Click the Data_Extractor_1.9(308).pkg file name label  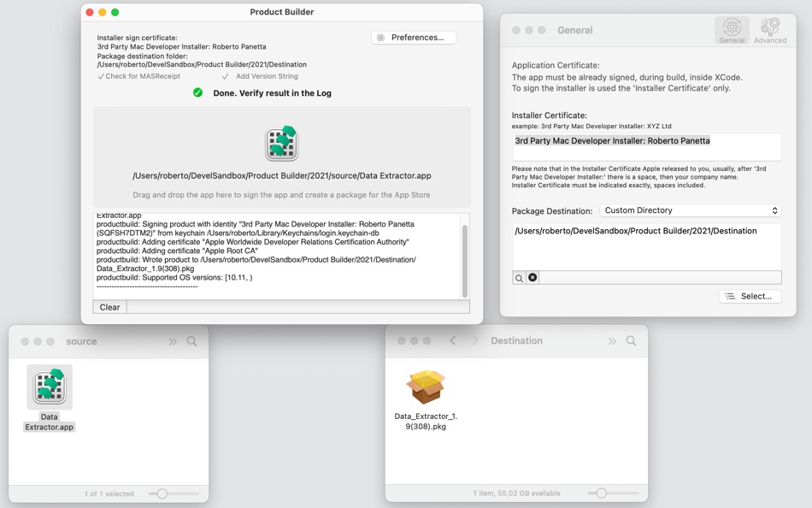click(426, 422)
